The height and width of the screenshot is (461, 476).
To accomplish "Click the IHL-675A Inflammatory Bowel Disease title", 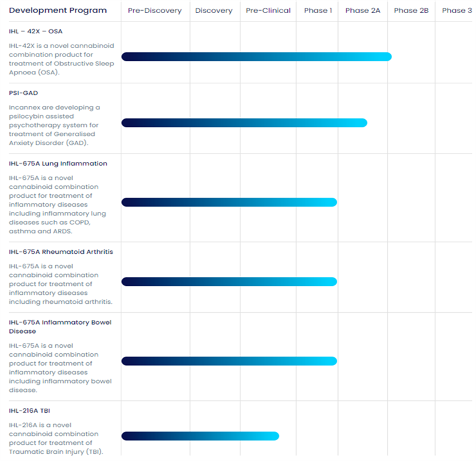I will pyautogui.click(x=59, y=326).
